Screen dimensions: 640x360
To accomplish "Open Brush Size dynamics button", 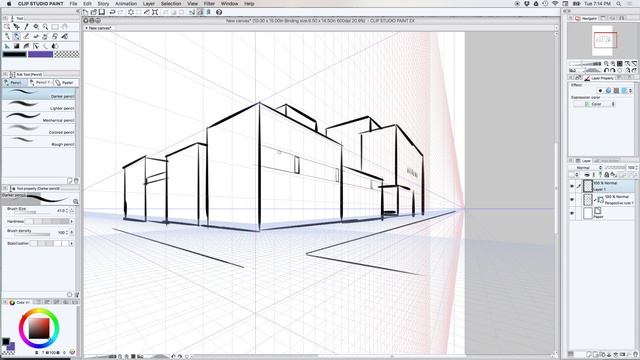I will coord(72,211).
